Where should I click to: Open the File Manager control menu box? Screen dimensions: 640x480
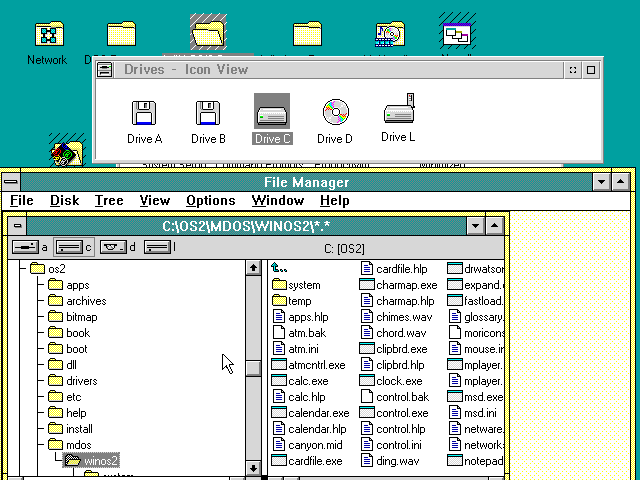coord(11,182)
